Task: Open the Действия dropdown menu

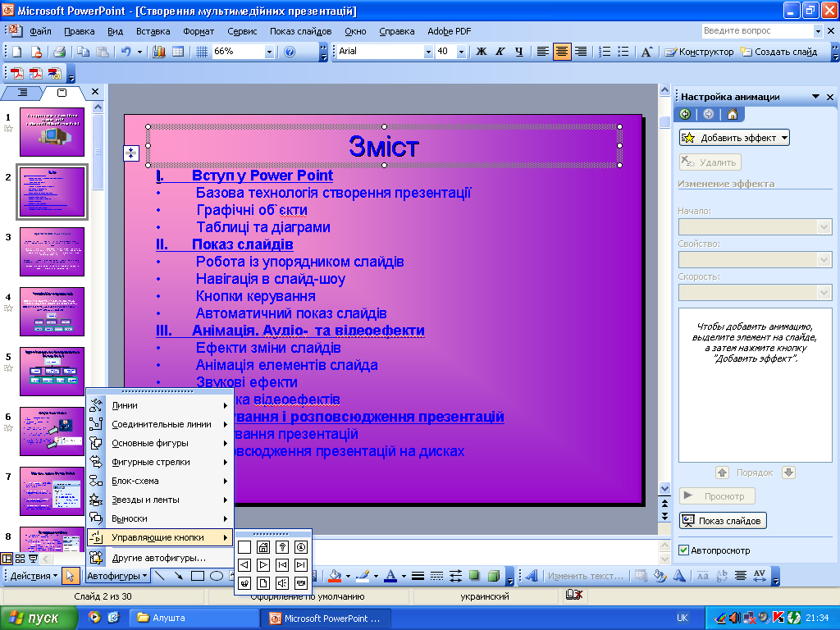Action: coord(33,576)
